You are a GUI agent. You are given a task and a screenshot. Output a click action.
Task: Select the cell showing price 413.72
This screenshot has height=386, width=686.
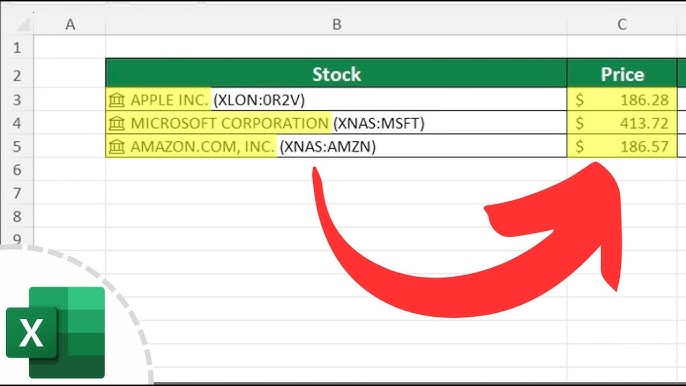click(622, 123)
